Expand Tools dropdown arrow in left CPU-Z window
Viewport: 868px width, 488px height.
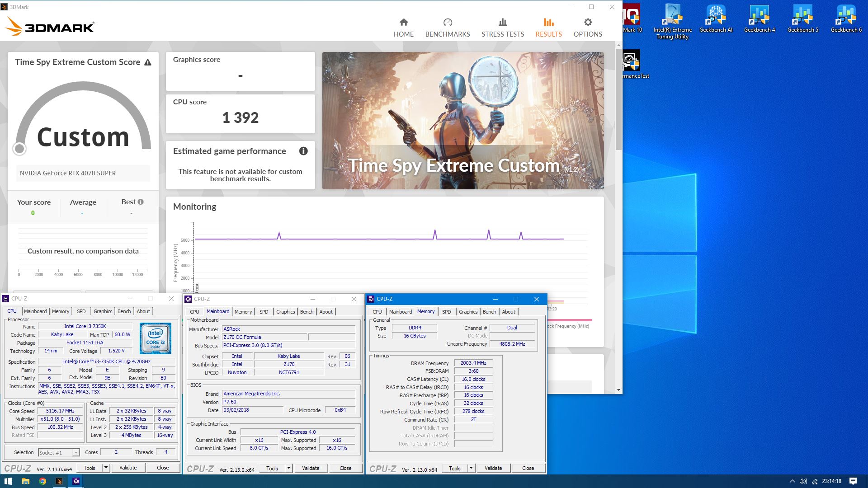[x=106, y=468]
